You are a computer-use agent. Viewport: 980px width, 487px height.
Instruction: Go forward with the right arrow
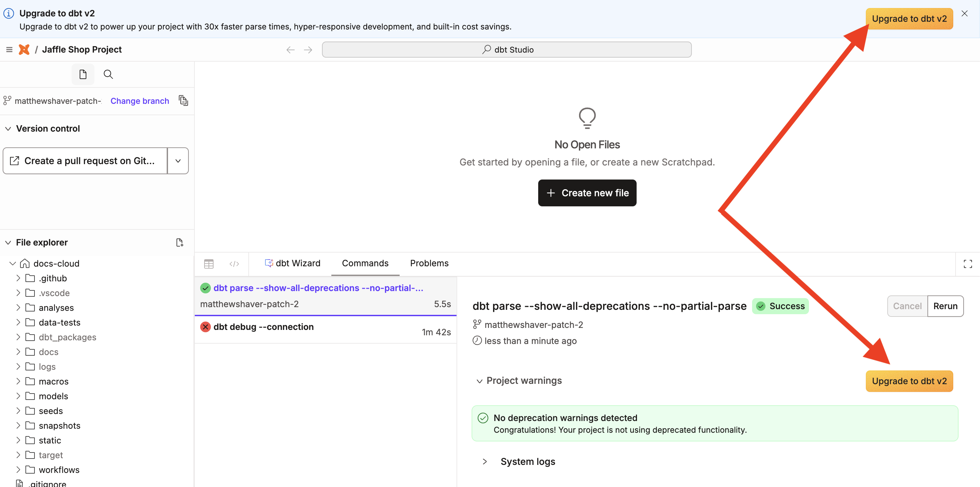coord(308,50)
